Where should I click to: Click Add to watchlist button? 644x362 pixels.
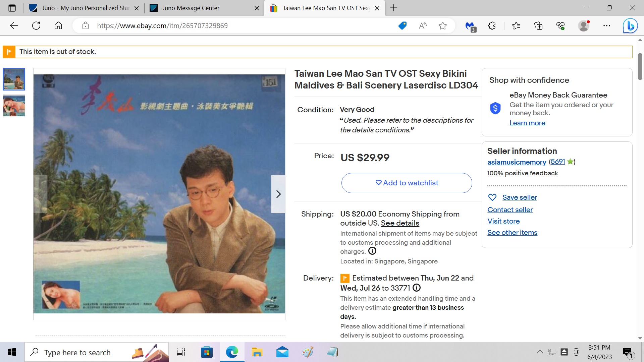click(407, 183)
